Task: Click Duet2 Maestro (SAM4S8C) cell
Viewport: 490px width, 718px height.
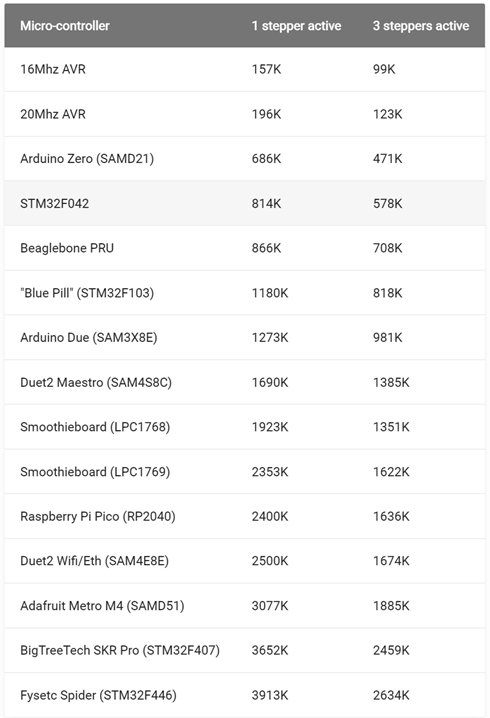Action: (96, 382)
